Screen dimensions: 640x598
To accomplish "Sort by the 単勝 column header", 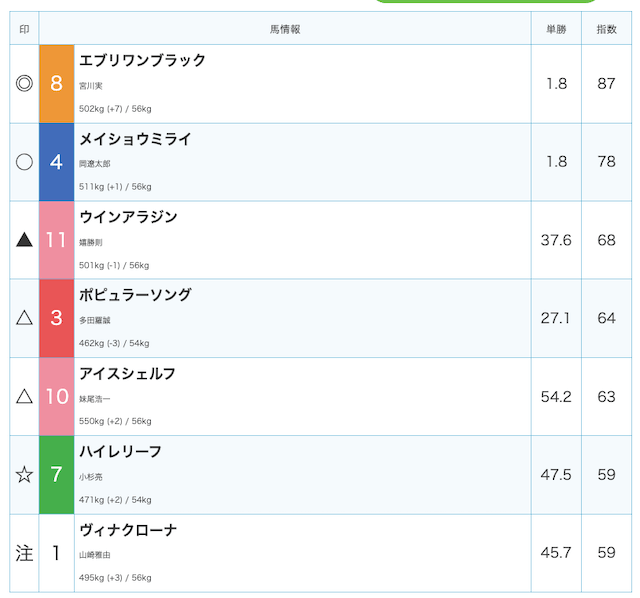I will (556, 29).
